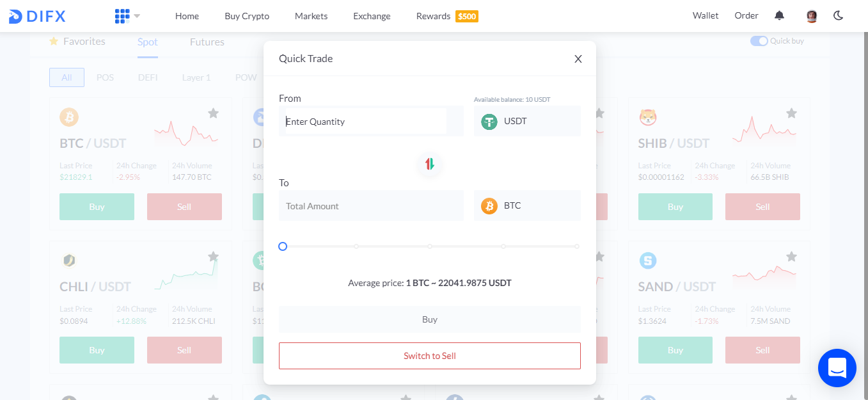Click Switch to Sell button
This screenshot has width=868, height=400.
pyautogui.click(x=430, y=356)
